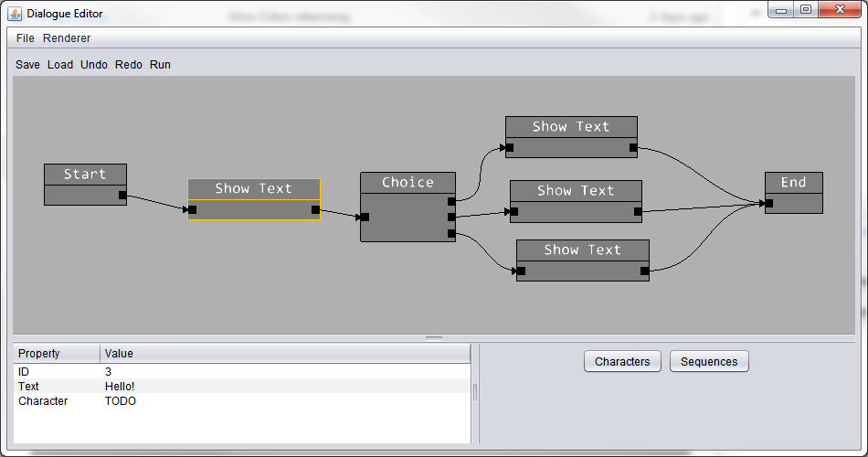Open the Characters panel button

[622, 362]
